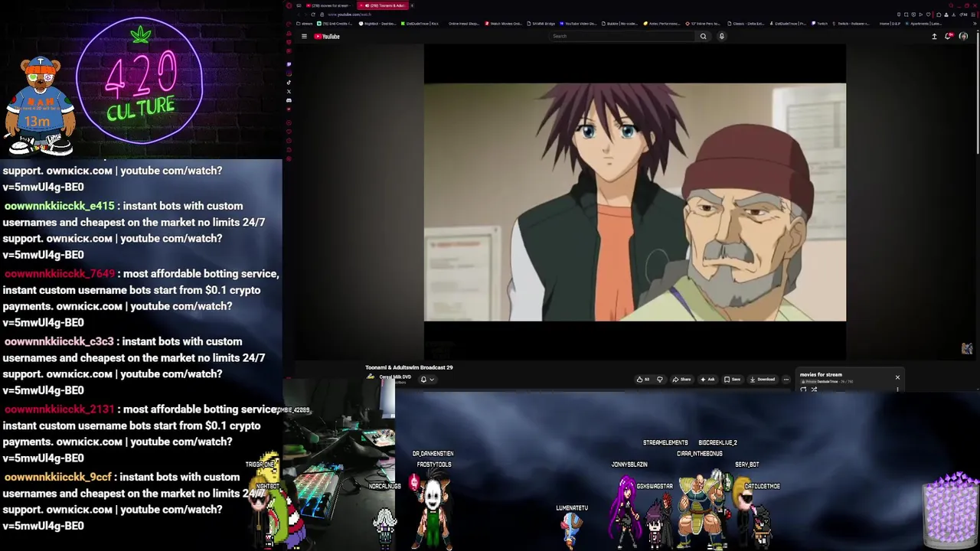980x551 pixels.
Task: Click the LUMENATETU avatar label
Action: coord(572,508)
